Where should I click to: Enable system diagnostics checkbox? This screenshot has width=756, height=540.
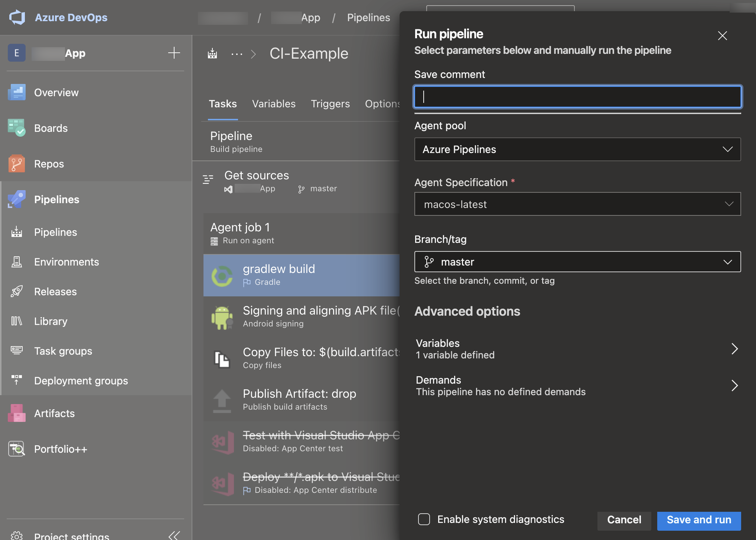pos(424,519)
